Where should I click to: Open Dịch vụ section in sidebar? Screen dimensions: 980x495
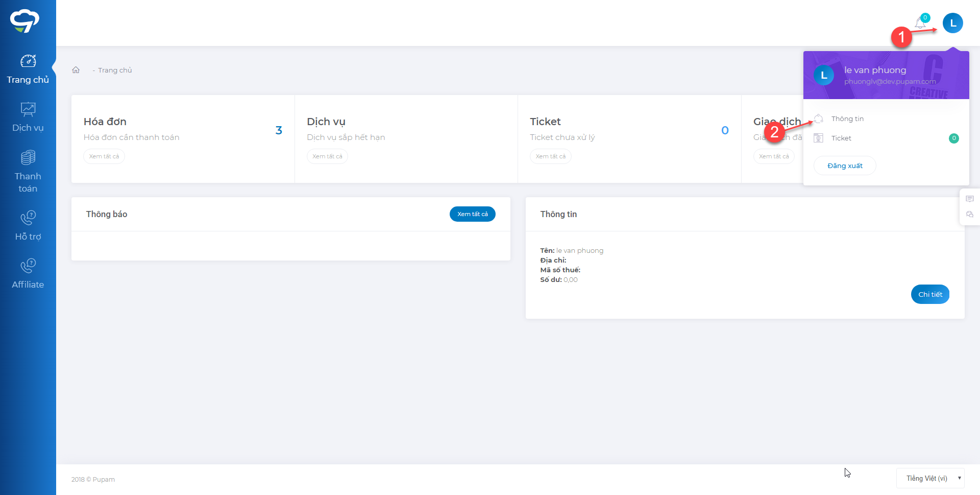[x=28, y=117]
